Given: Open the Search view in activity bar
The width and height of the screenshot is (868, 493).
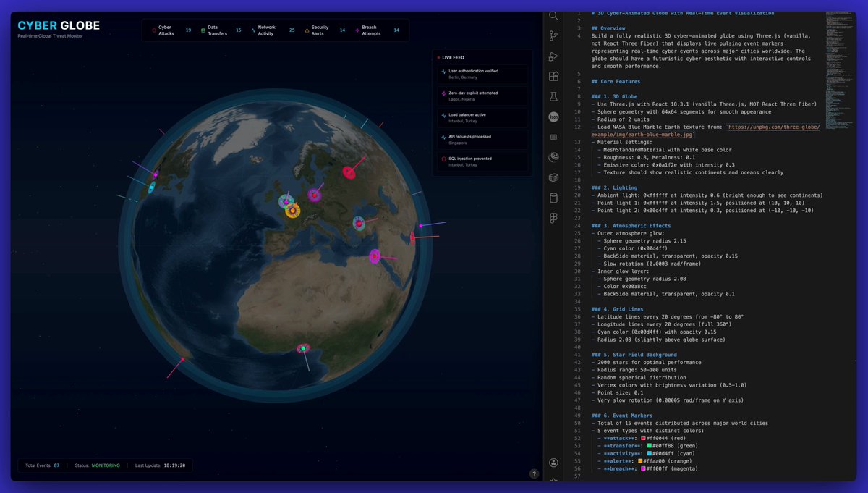Looking at the screenshot, I should point(553,15).
